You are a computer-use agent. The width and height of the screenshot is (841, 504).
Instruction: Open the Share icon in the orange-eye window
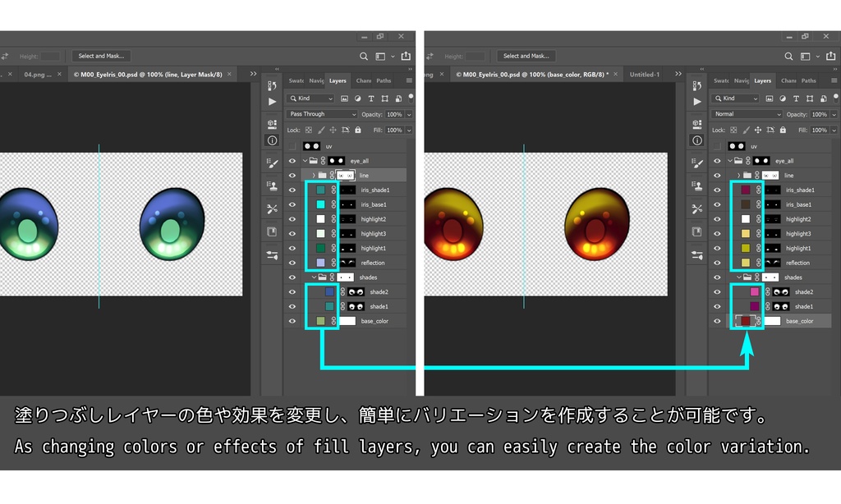pyautogui.click(x=831, y=56)
